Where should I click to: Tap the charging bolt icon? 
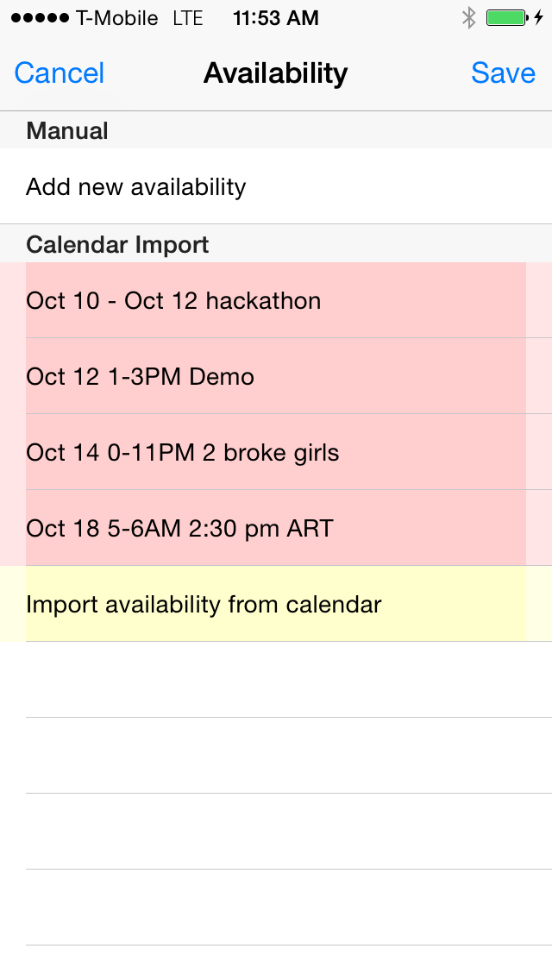pos(539,18)
